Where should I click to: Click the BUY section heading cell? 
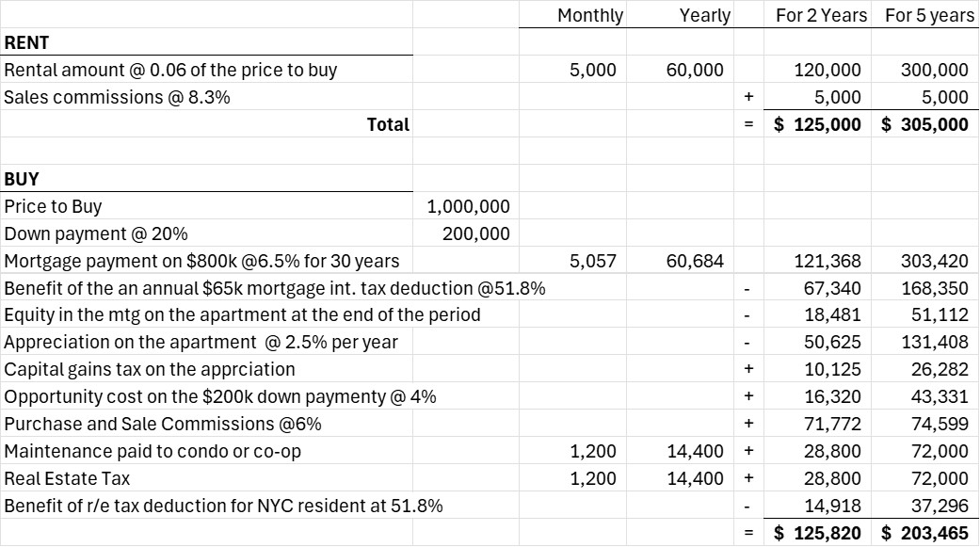(x=23, y=179)
